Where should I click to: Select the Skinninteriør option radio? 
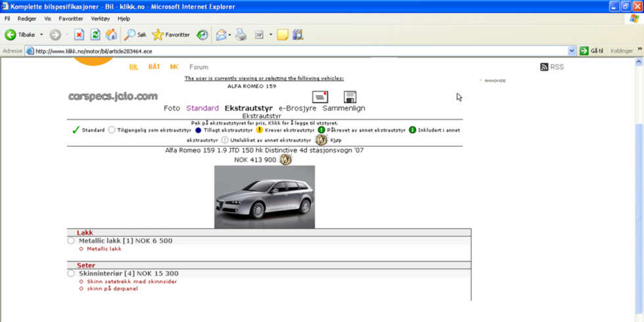pyautogui.click(x=71, y=273)
